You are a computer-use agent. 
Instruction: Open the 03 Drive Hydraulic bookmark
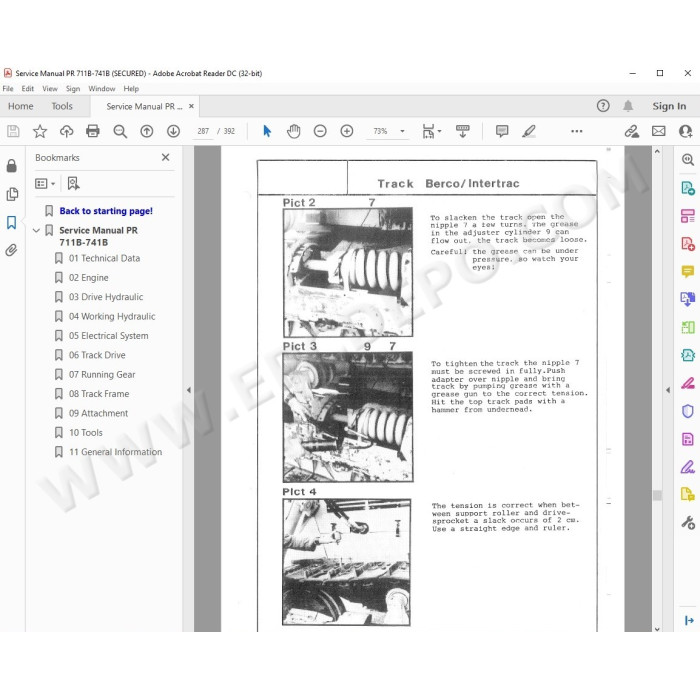(106, 297)
